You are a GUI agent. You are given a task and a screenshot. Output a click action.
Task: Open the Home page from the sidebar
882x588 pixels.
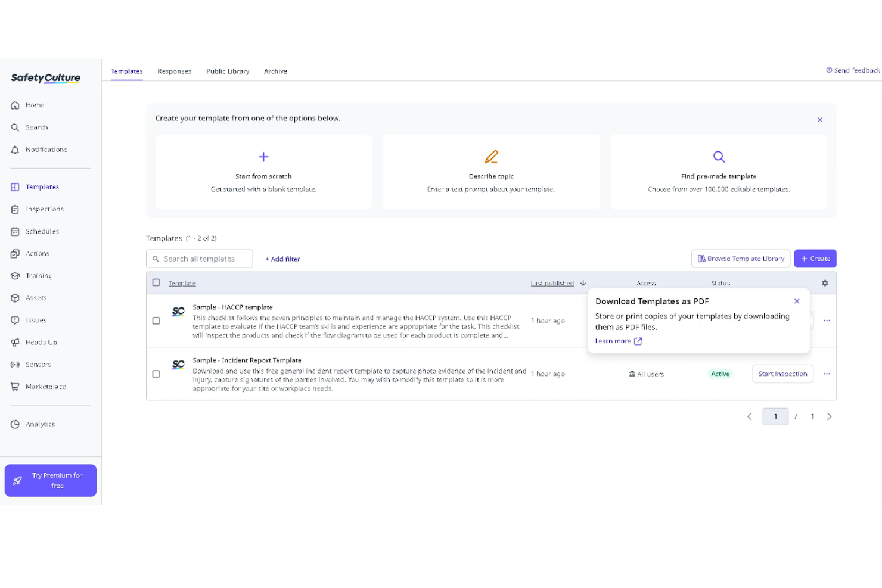click(x=35, y=105)
